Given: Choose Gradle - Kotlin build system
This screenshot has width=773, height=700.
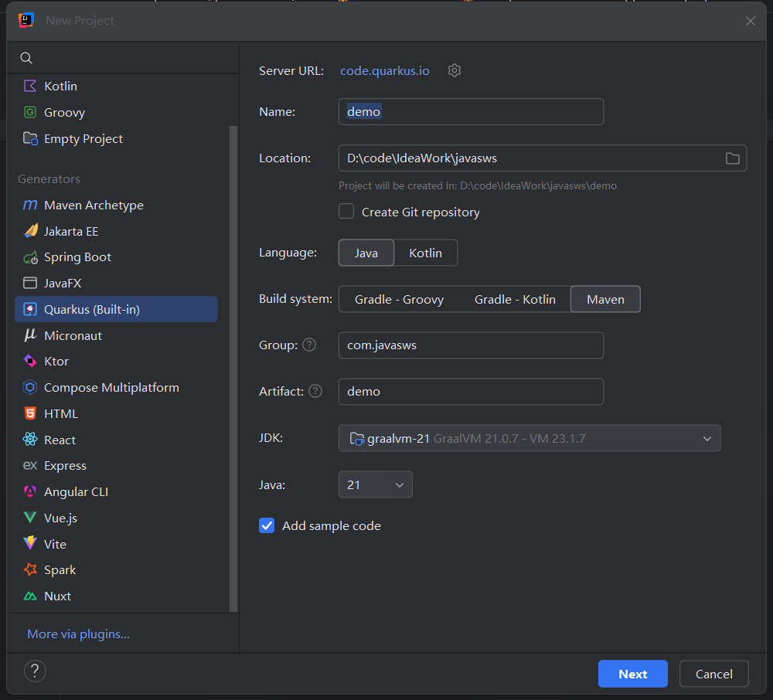Looking at the screenshot, I should point(515,299).
